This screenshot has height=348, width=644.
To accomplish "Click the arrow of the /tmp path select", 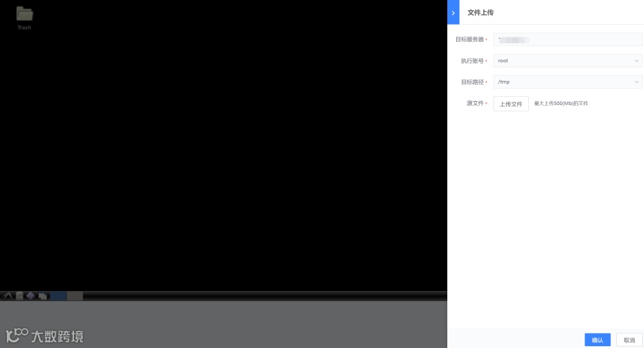I will coord(636,82).
